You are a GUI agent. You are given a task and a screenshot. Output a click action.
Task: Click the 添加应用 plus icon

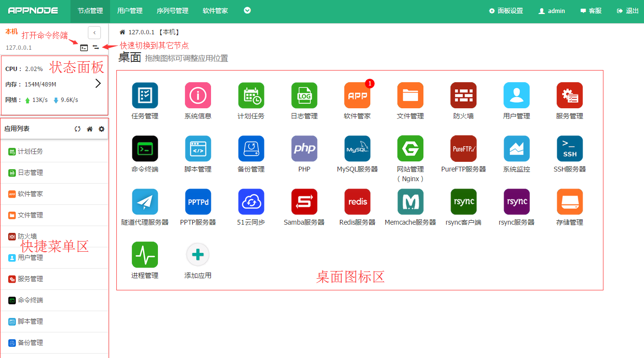(x=198, y=255)
